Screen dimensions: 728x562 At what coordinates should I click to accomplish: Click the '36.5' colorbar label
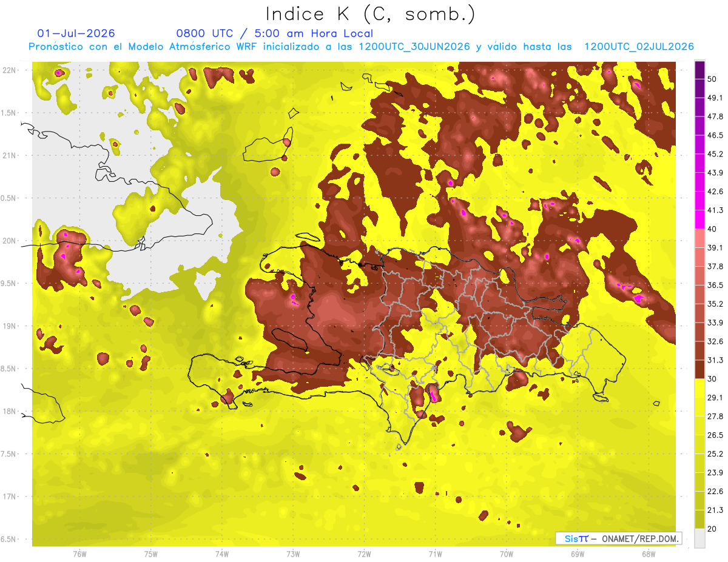click(715, 285)
